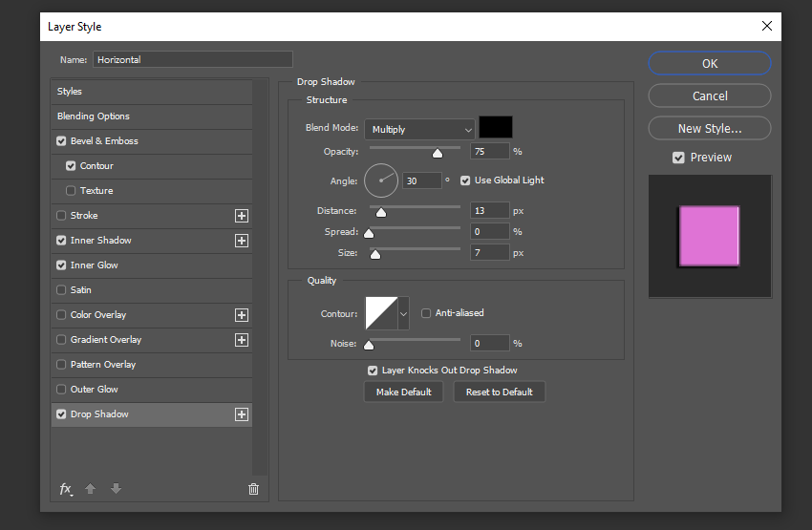Click the pink style preview thumbnail
Viewport: 812px width, 530px height.
pyautogui.click(x=709, y=236)
